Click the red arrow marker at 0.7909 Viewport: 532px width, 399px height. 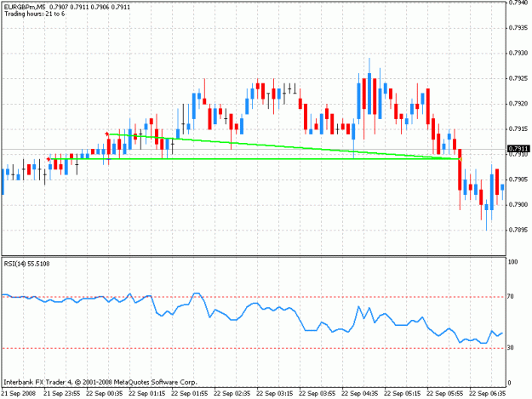click(x=49, y=159)
